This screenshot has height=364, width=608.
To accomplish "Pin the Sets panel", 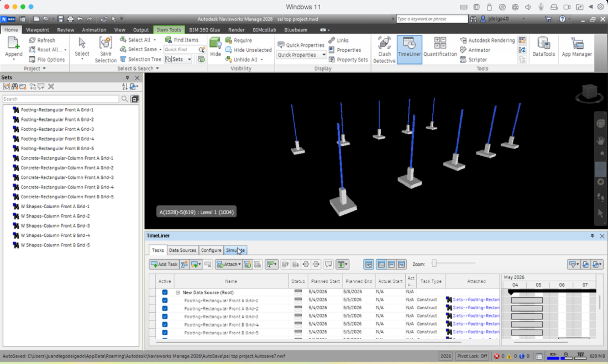I will coord(127,78).
